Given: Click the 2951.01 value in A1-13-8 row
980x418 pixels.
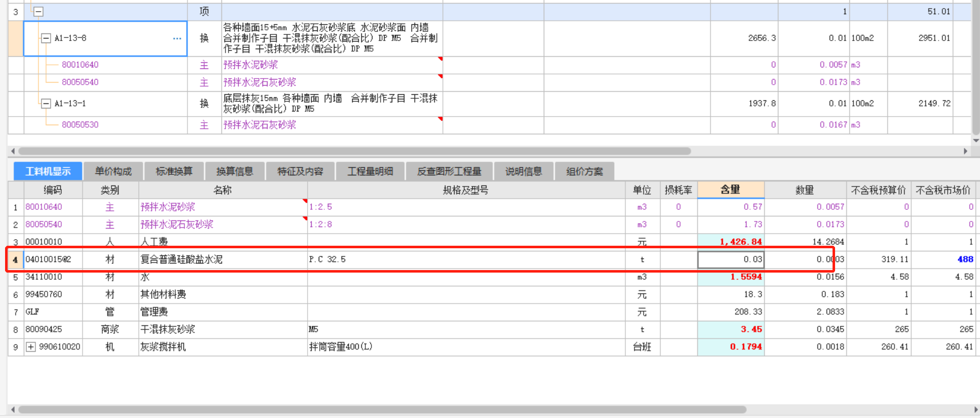Looking at the screenshot, I should pyautogui.click(x=934, y=38).
